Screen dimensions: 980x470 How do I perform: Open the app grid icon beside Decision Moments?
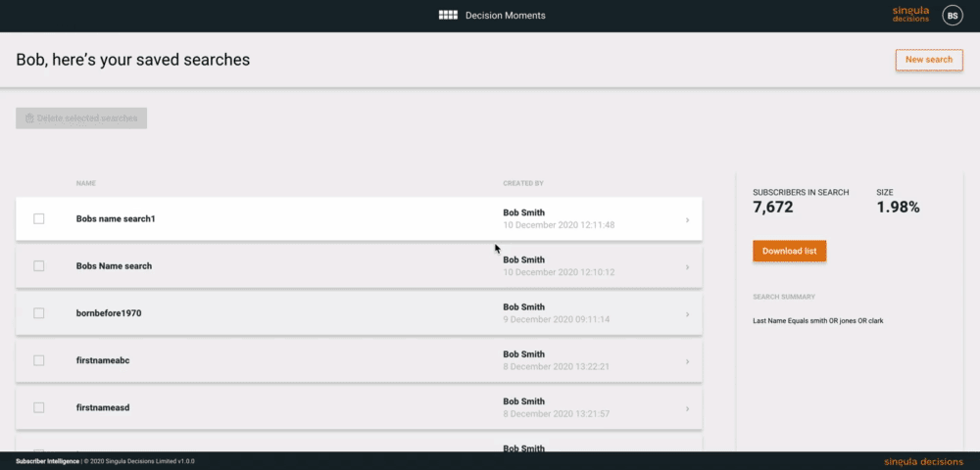pos(448,15)
